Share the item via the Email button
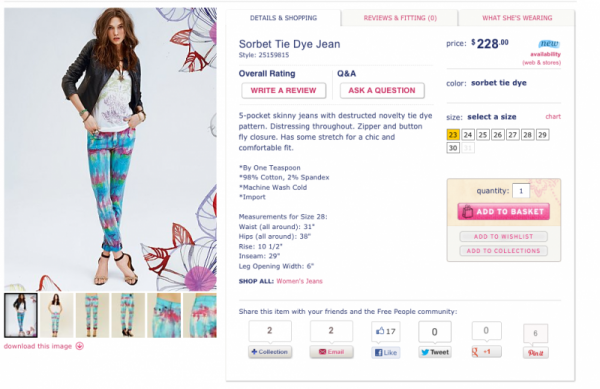Image resolution: width=600 pixels, height=389 pixels. click(x=331, y=352)
